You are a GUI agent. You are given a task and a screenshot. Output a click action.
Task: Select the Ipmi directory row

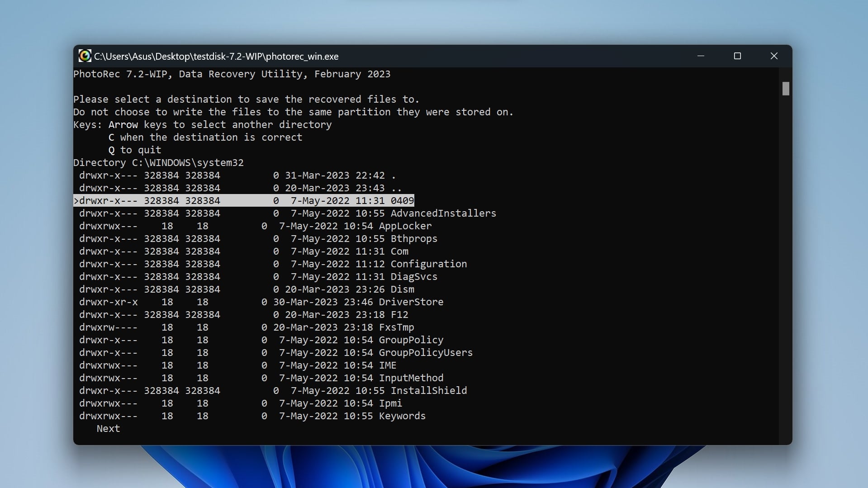pyautogui.click(x=241, y=403)
